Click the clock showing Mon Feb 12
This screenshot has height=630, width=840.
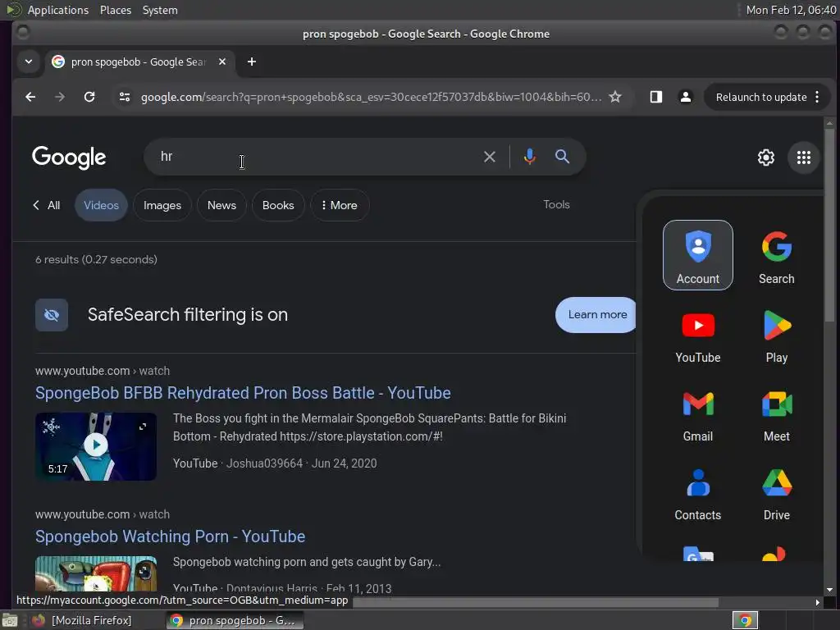click(791, 10)
